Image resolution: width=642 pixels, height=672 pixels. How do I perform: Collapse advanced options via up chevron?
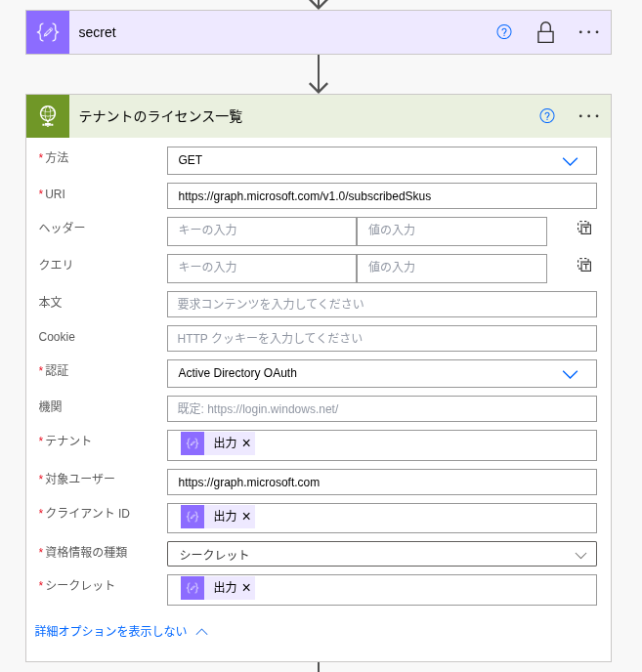201,632
